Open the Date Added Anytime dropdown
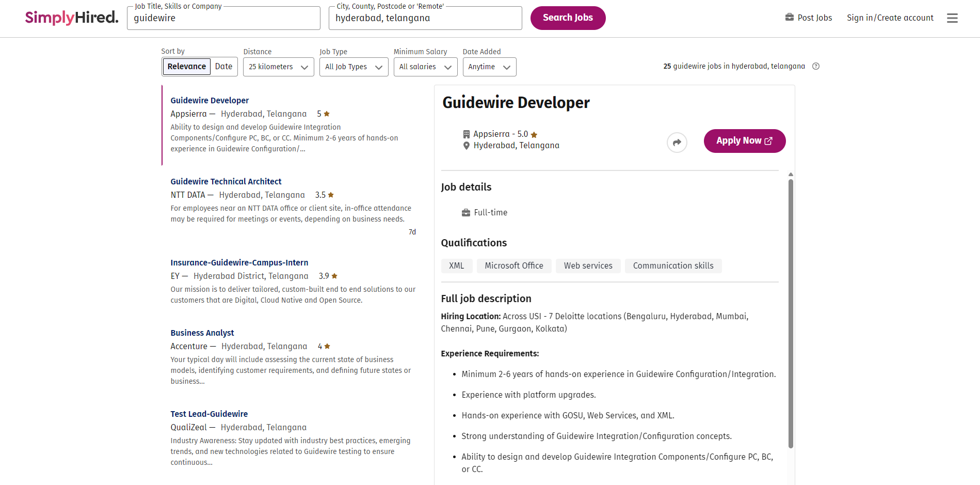Image resolution: width=980 pixels, height=485 pixels. click(x=489, y=67)
